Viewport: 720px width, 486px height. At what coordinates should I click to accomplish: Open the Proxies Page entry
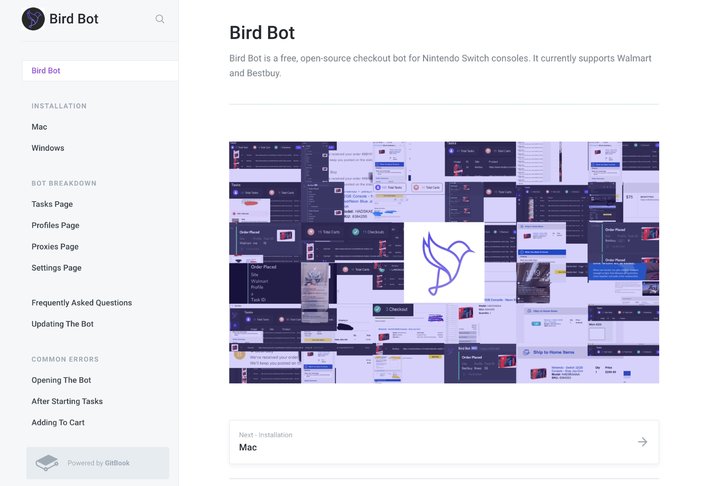coord(55,246)
